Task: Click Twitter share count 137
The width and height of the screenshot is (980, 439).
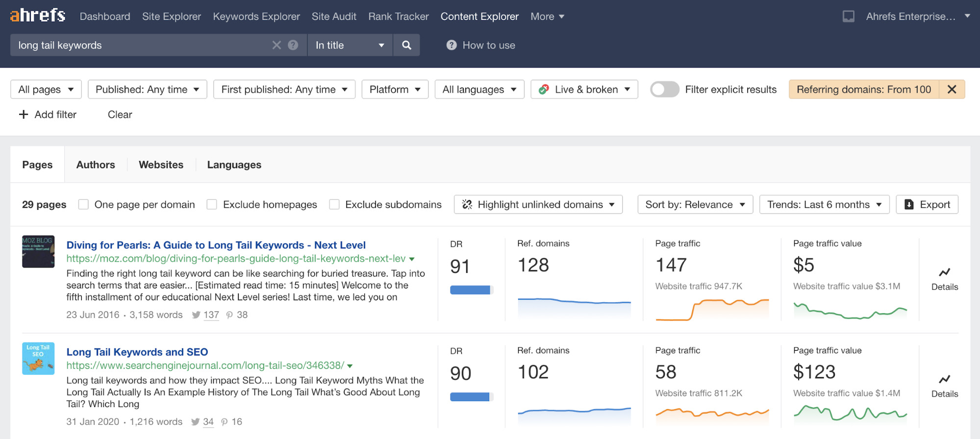Action: click(211, 315)
